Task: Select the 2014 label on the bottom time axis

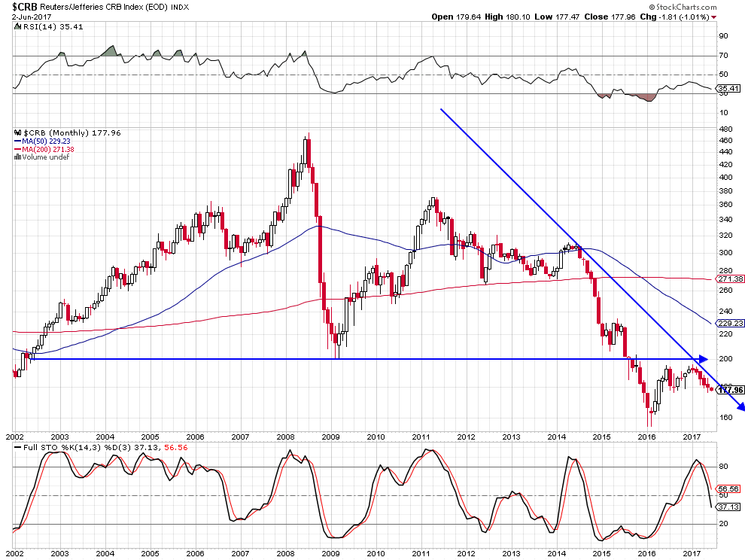Action: point(557,552)
